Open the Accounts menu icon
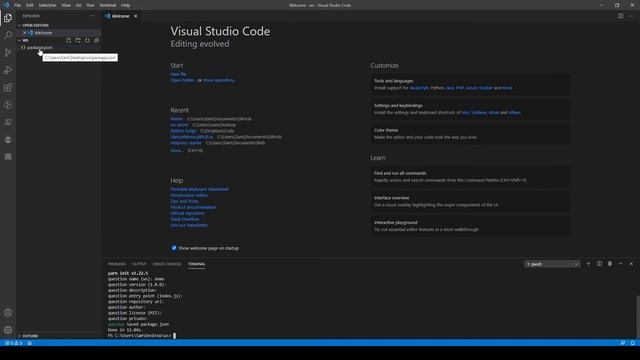Viewport: 640px width, 360px height. coord(8,313)
